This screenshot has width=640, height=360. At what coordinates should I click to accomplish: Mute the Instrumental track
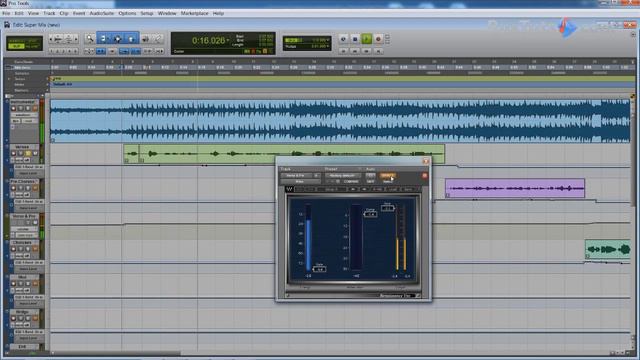35,108
